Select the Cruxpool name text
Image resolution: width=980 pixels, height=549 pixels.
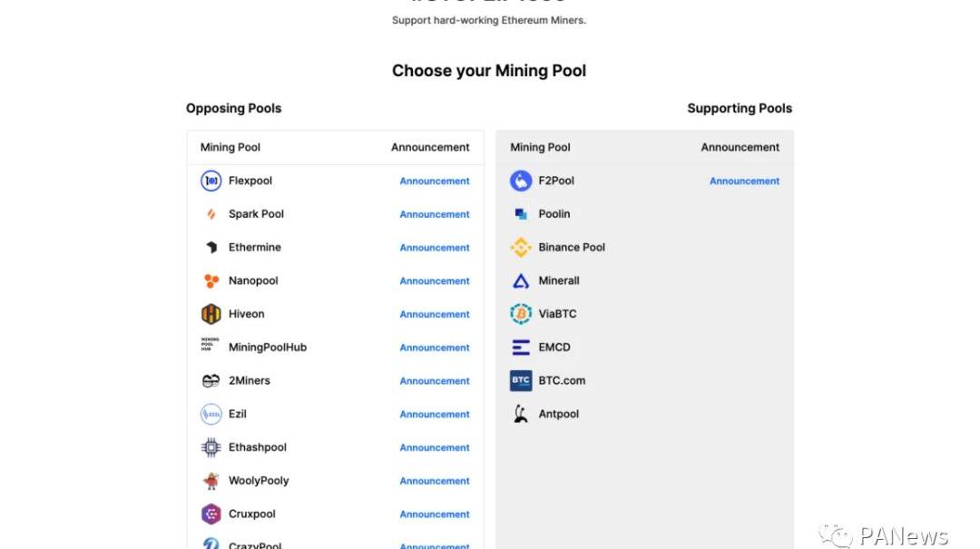tap(252, 514)
